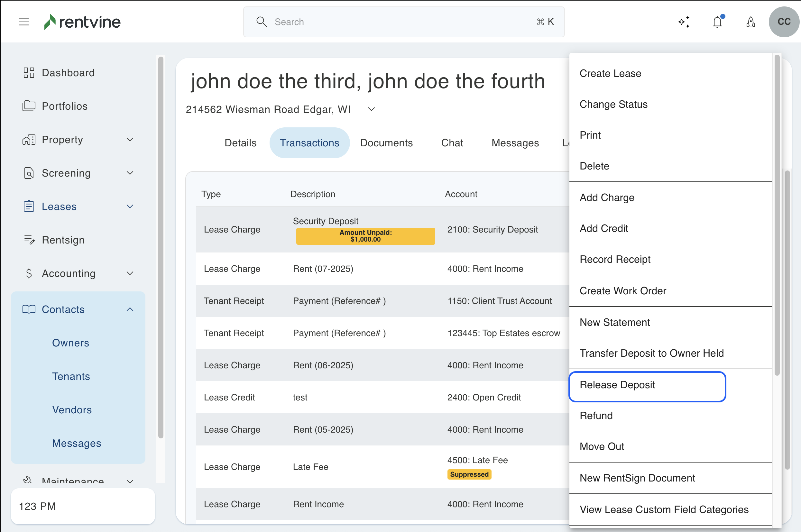Go to Vendors under Contacts
801x532 pixels.
[x=72, y=409]
